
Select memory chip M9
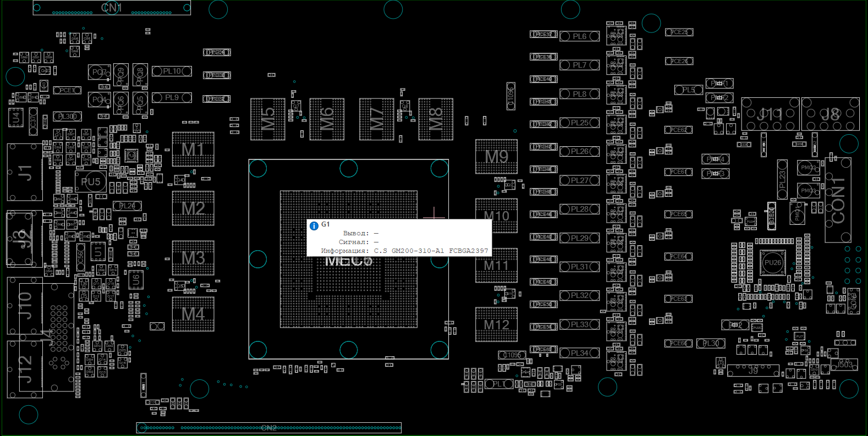click(x=496, y=157)
